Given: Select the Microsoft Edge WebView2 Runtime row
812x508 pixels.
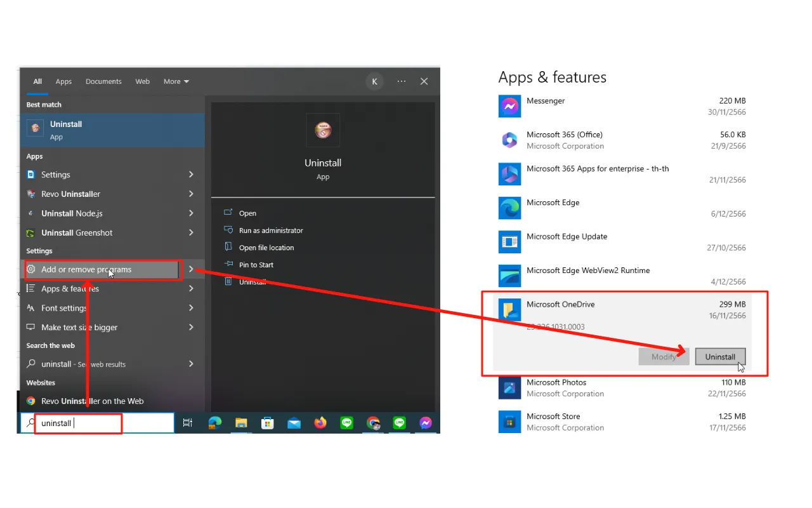Looking at the screenshot, I should (622, 276).
